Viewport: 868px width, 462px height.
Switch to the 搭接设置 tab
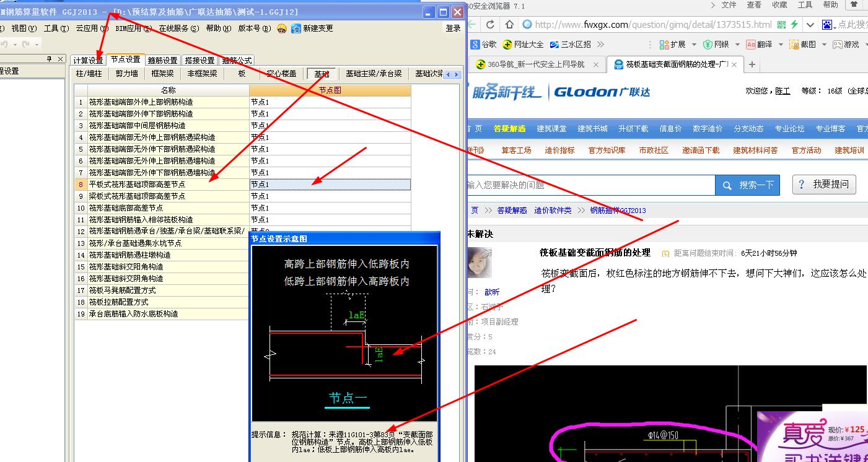199,60
